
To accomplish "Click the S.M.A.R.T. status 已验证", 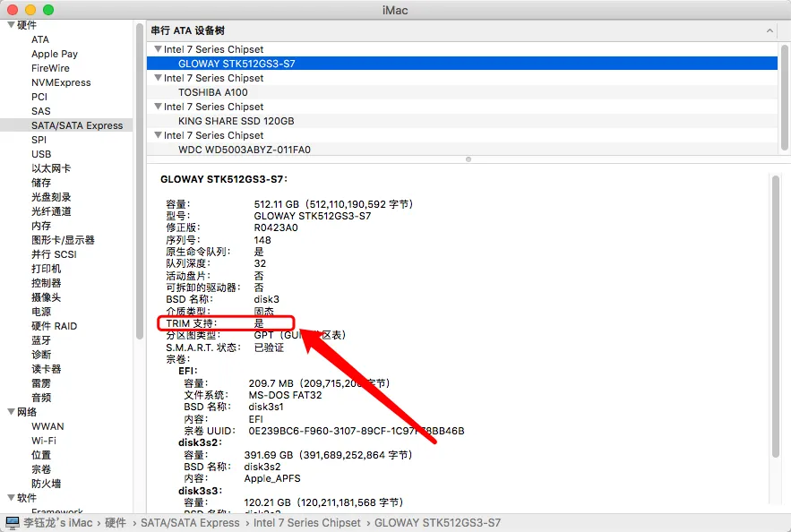I will [x=269, y=348].
